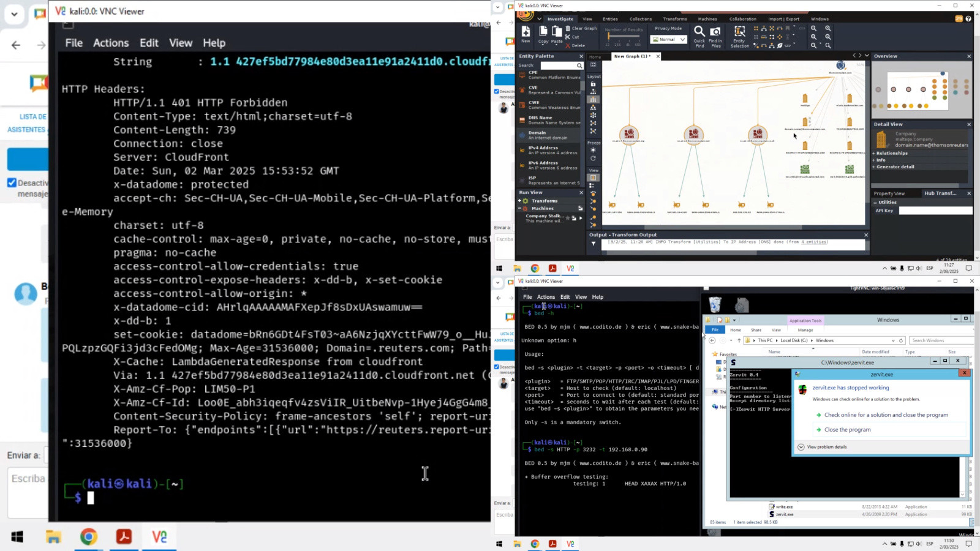The height and width of the screenshot is (551, 980).
Task: Open Actions menu in large Kali terminal
Action: pyautogui.click(x=111, y=43)
